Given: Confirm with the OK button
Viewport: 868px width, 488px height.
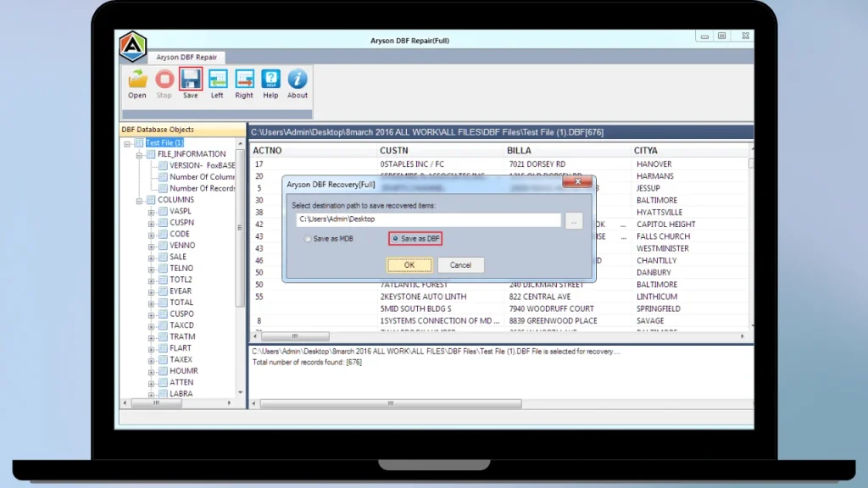Looking at the screenshot, I should click(x=409, y=265).
